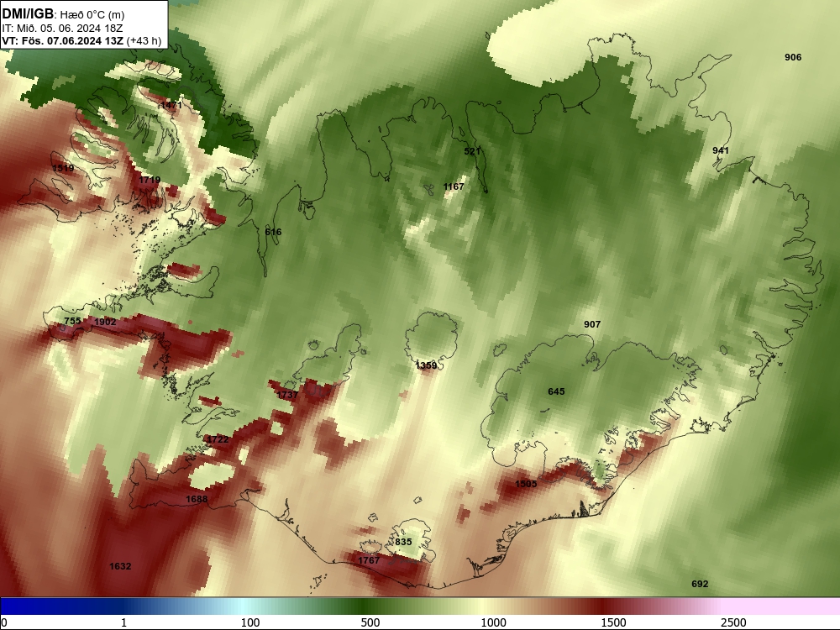Click the 645 value on the glacier

pos(556,391)
